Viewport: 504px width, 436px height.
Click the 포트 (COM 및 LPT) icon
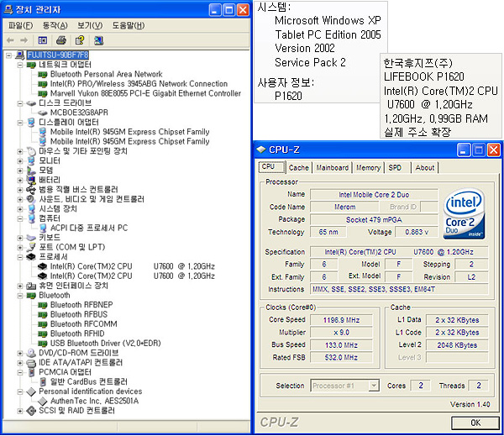(31, 247)
